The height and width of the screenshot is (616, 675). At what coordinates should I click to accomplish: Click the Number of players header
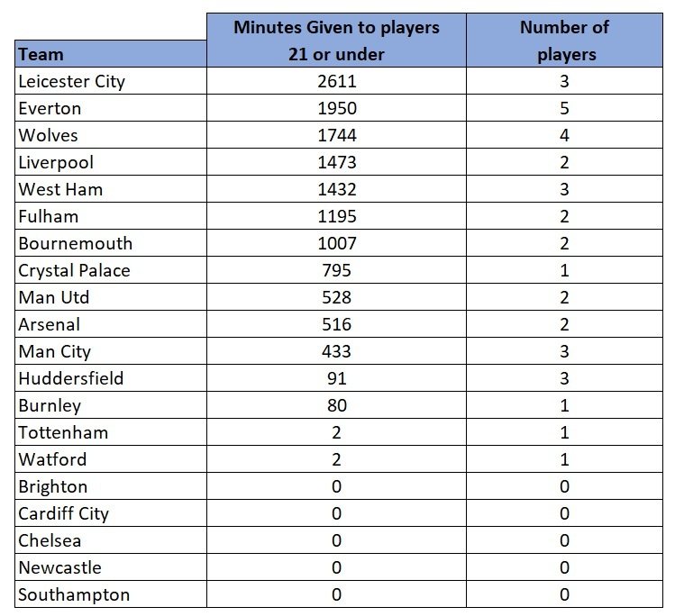(x=566, y=41)
